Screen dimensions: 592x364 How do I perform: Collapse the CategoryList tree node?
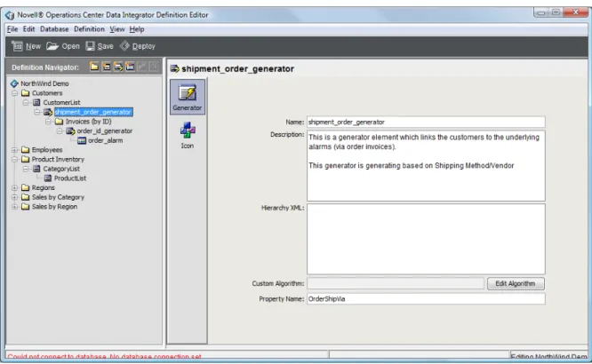[x=26, y=169]
